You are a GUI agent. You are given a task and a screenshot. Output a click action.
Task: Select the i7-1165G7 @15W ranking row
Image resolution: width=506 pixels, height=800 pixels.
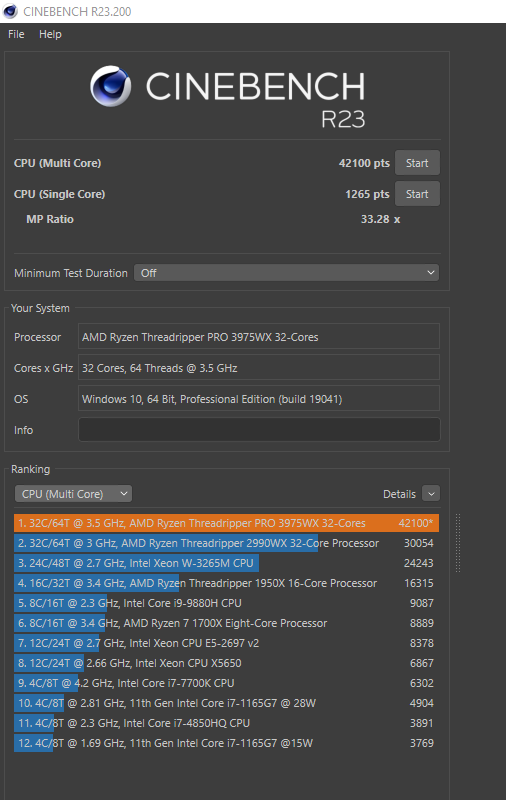tap(226, 743)
